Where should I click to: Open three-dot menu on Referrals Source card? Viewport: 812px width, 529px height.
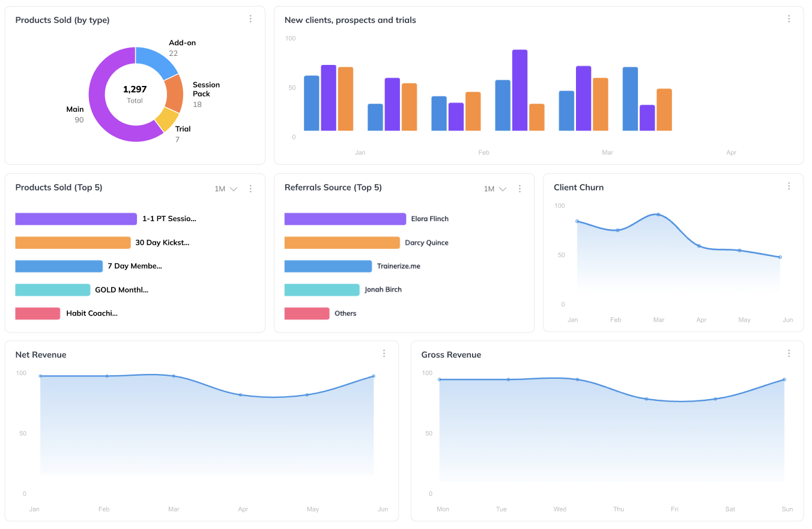tap(520, 189)
